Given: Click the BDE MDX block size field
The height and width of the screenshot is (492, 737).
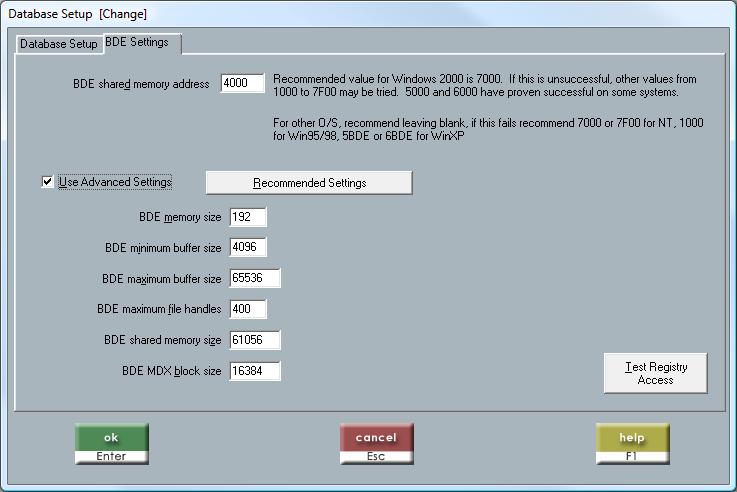Looking at the screenshot, I should click(255, 371).
